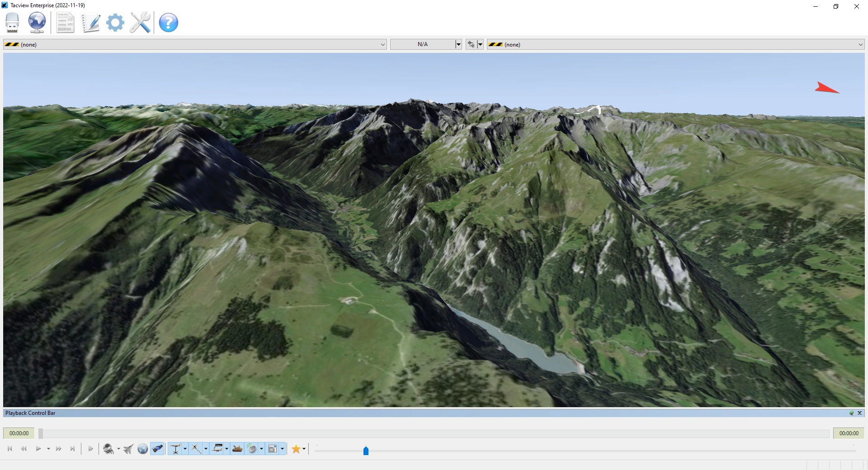The height and width of the screenshot is (470, 868).
Task: Toggle the aircraft label display
Action: (x=217, y=449)
